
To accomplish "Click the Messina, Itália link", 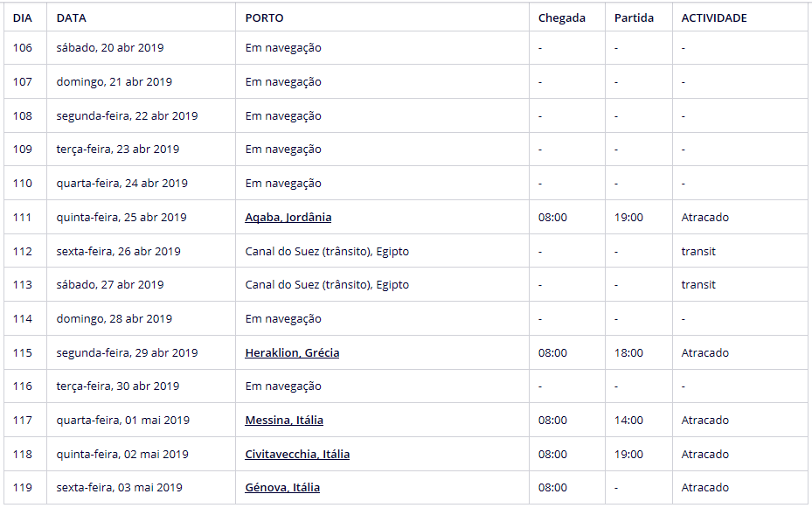I will tap(284, 421).
